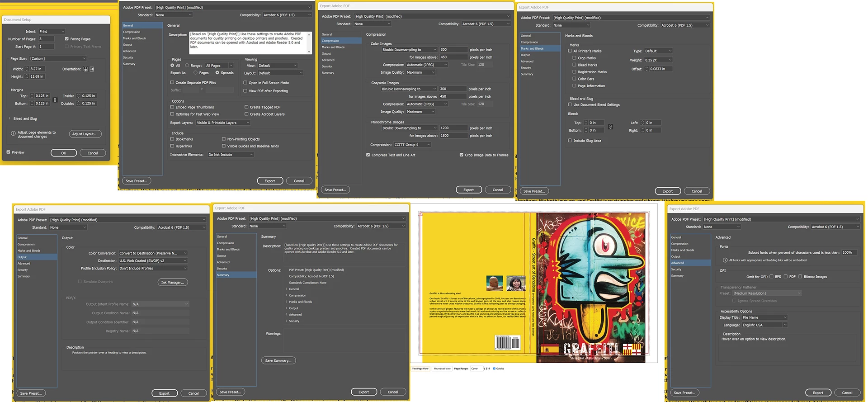This screenshot has height=402, width=868.
Task: Open Color Conversion dropdown in Output pane
Action: coord(153,253)
